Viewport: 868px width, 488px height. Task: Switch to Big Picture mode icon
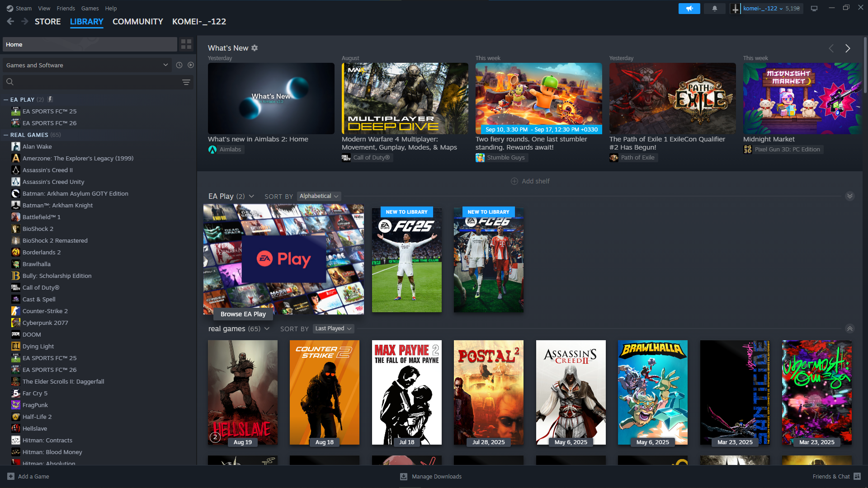pyautogui.click(x=814, y=9)
